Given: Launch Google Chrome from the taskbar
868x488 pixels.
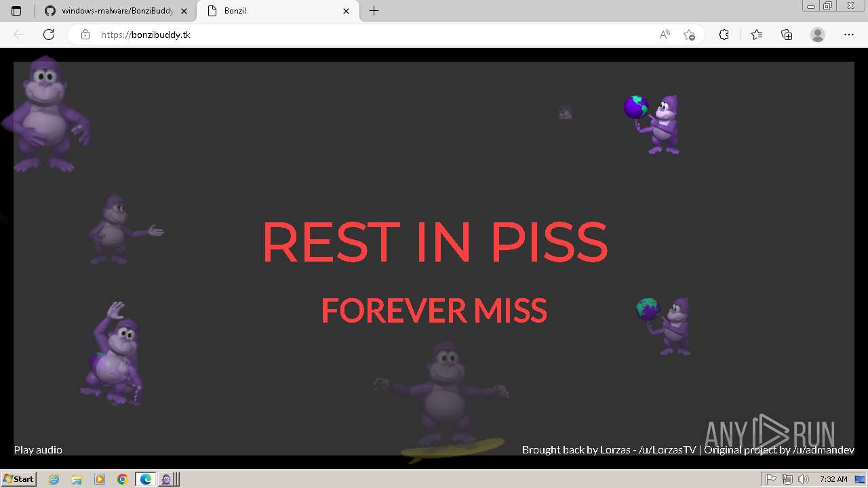Looking at the screenshot, I should point(123,479).
